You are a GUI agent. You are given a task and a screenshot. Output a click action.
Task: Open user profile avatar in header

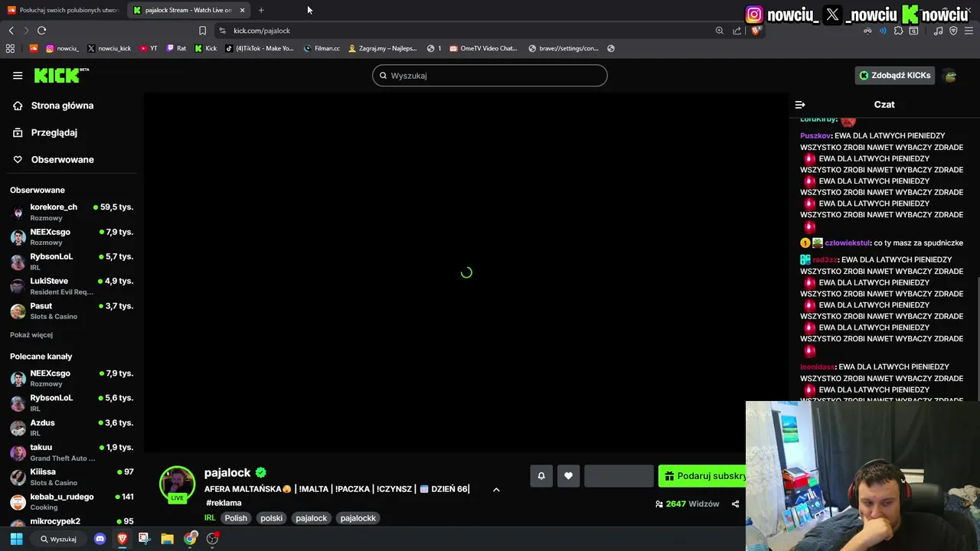(x=950, y=76)
